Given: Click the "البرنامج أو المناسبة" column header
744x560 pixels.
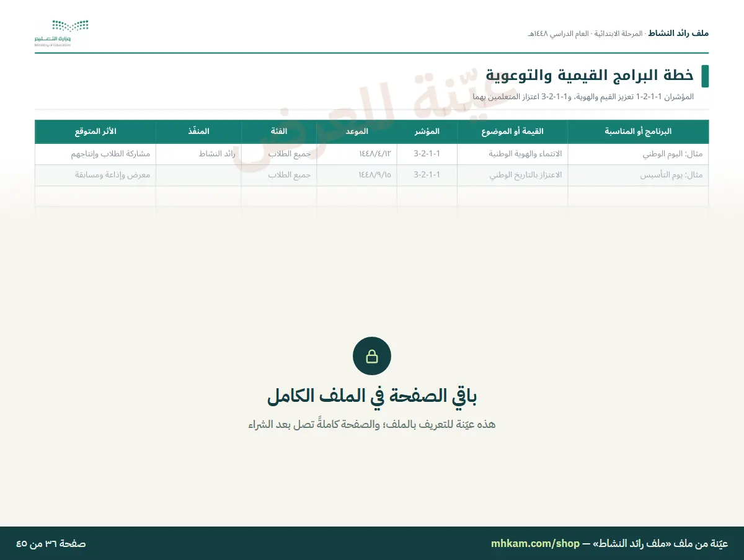Looking at the screenshot, I should coord(638,131).
